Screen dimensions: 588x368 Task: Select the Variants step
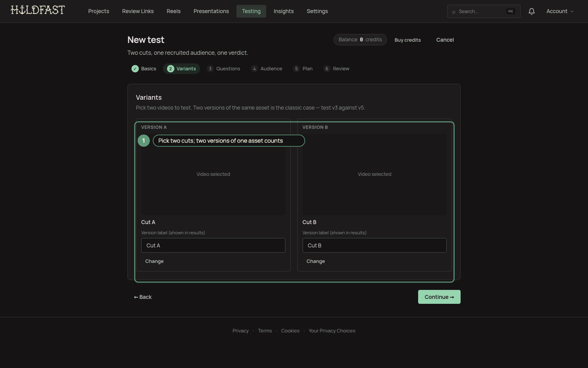tap(182, 69)
